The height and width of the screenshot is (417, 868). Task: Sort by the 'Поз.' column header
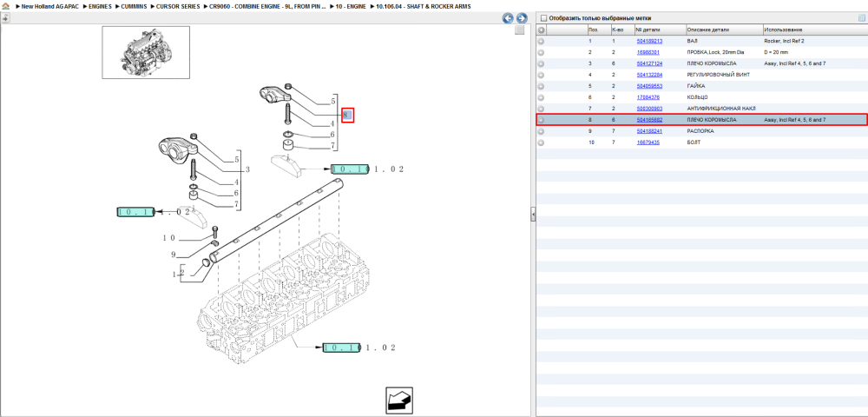point(598,30)
